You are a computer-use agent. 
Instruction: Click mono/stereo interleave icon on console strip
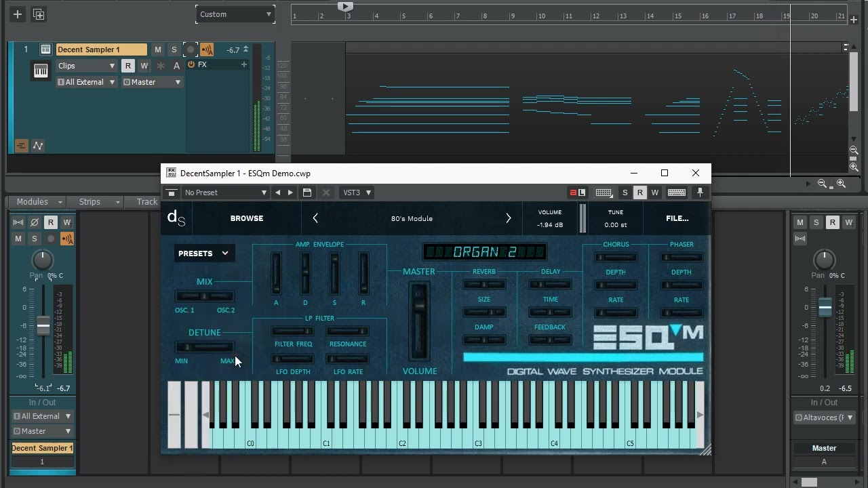click(18, 222)
